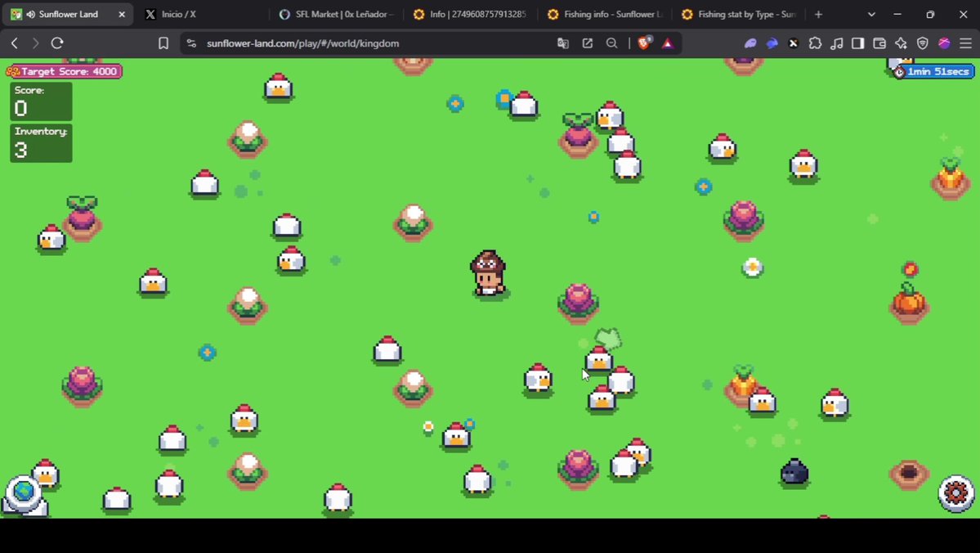Screen dimensions: 980x553
Task: Open the Brave Rewards triangle icon
Action: [668, 43]
